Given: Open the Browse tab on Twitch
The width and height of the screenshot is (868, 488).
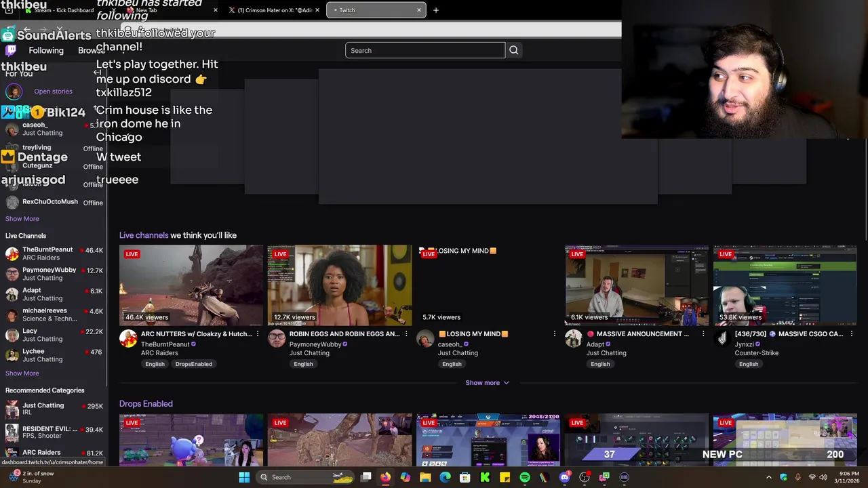Looking at the screenshot, I should 92,51.
